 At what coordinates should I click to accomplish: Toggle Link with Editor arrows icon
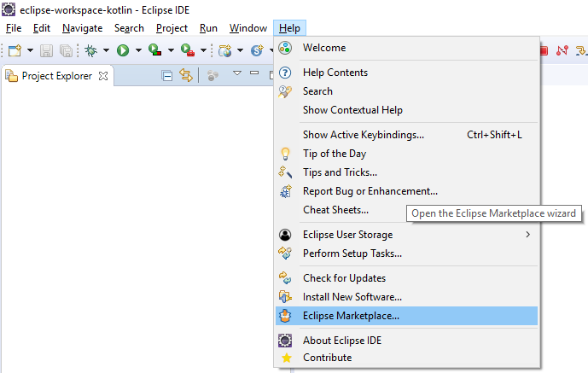tap(186, 75)
